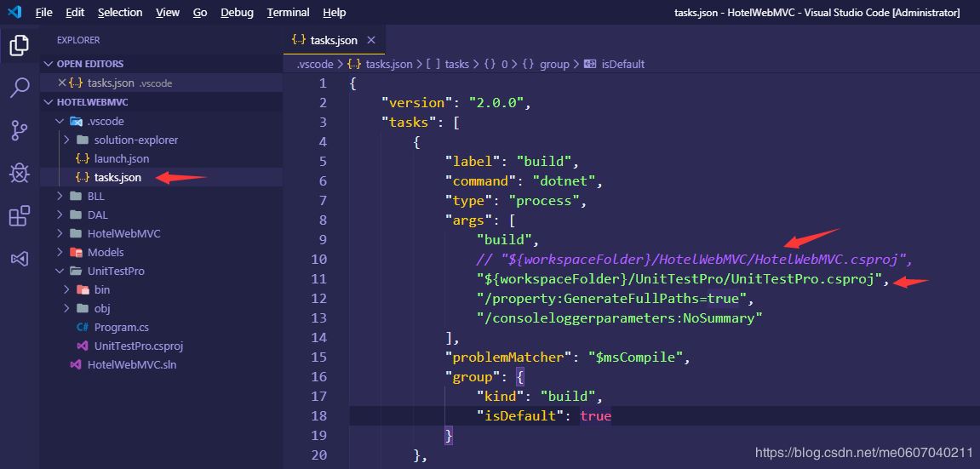Click the group breadcrumb segment
This screenshot has width=980, height=469.
(x=546, y=65)
